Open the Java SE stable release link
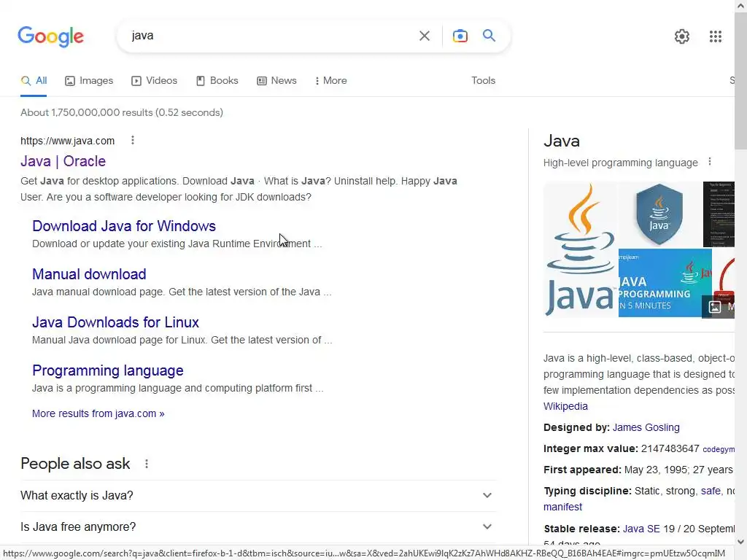 [x=641, y=529]
